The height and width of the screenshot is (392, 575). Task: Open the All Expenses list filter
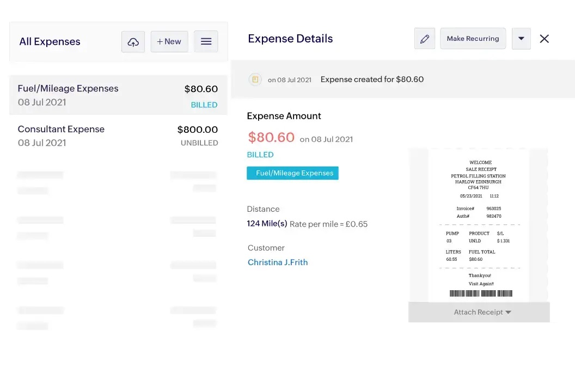[50, 41]
